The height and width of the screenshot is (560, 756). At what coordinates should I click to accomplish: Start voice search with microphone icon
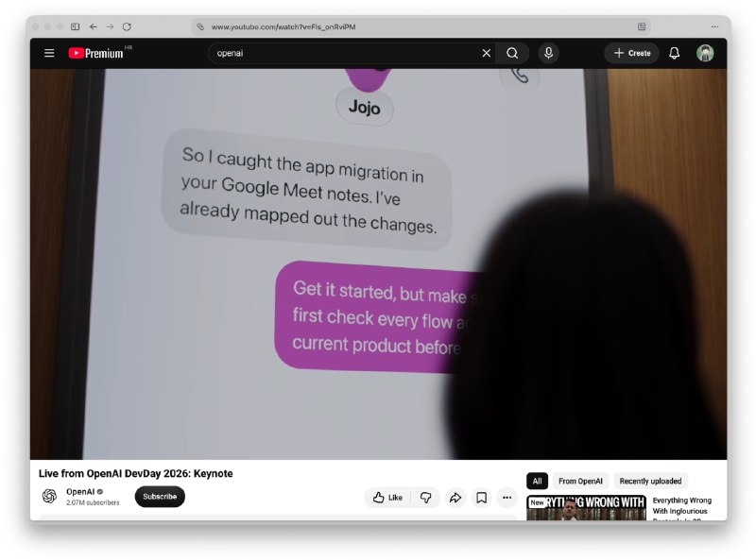click(x=549, y=53)
